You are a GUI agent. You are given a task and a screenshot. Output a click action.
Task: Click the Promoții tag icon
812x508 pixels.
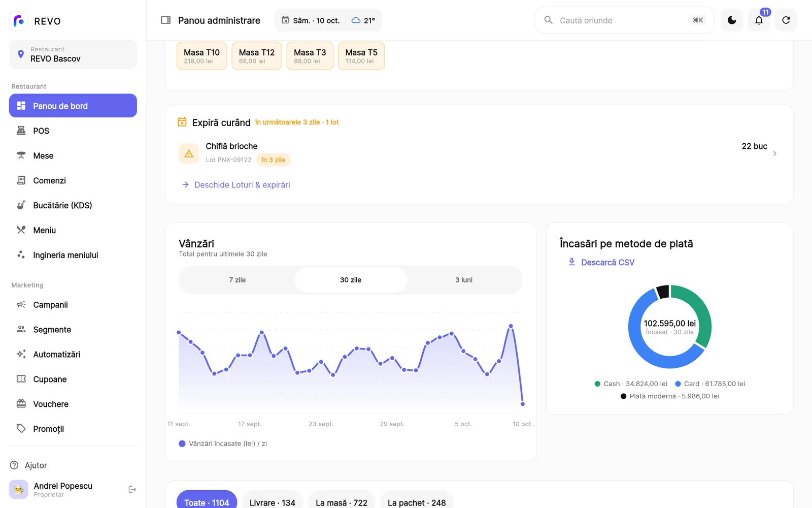pos(21,429)
